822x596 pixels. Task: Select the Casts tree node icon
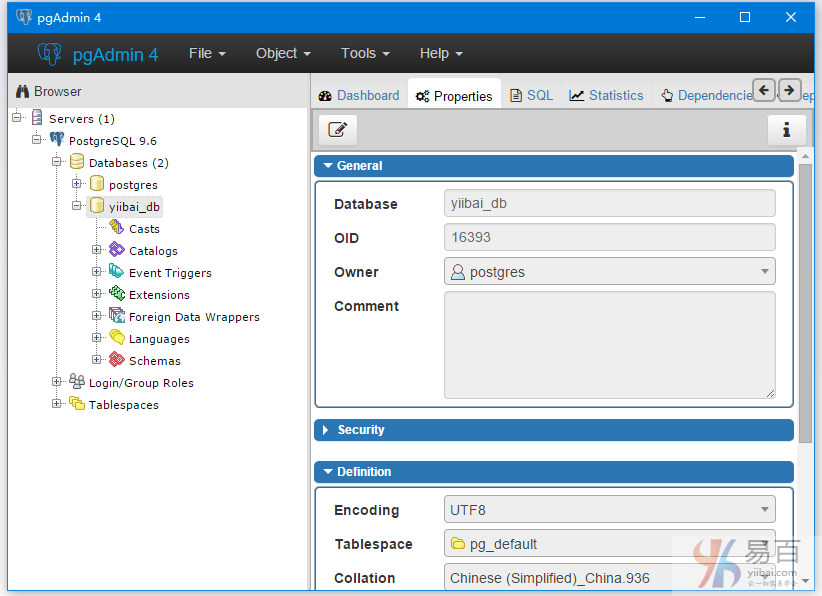click(117, 228)
